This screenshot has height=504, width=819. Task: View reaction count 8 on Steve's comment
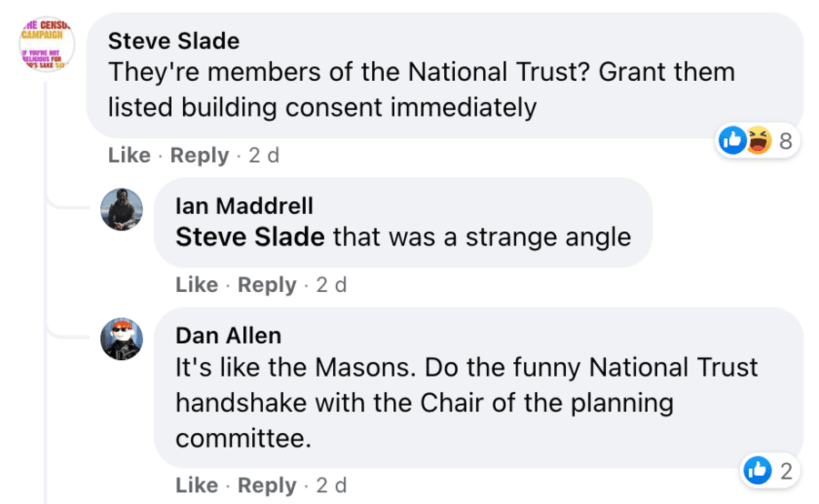(785, 140)
